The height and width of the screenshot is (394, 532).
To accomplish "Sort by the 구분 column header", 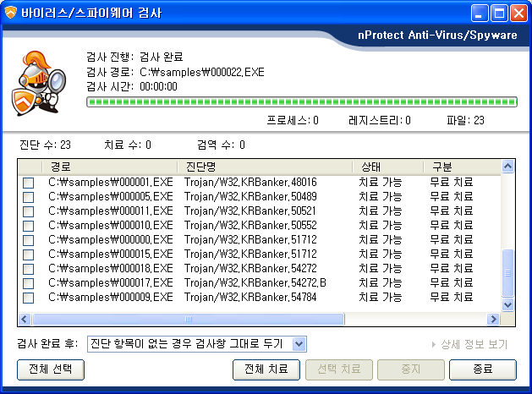I will point(462,167).
